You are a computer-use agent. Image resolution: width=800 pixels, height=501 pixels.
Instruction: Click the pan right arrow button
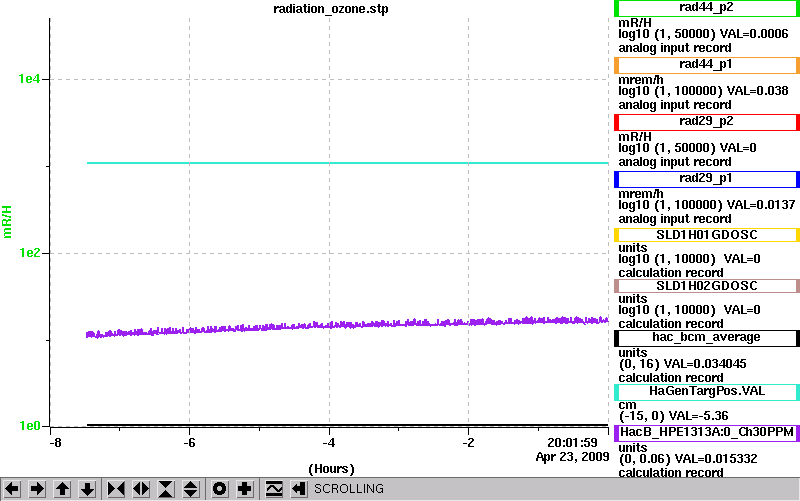[x=37, y=489]
